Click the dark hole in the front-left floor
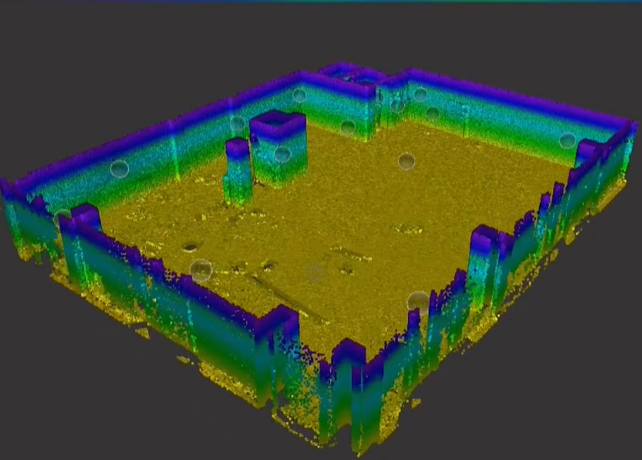 [190, 245]
